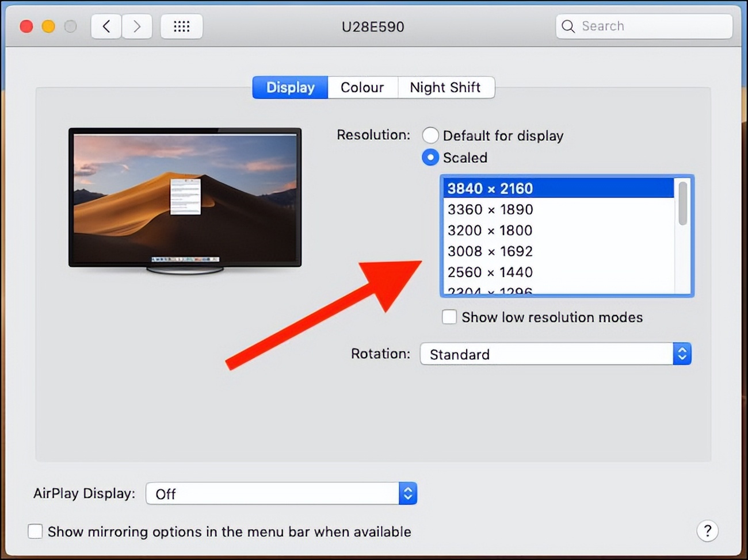
Task: Click the Show All grid icon
Action: [x=181, y=26]
